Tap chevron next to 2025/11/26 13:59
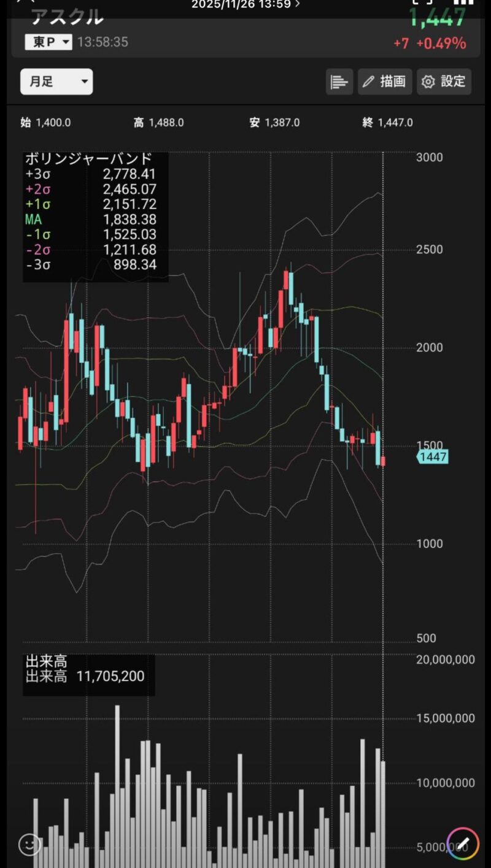Screen dimensions: 491x868 [x=298, y=4]
